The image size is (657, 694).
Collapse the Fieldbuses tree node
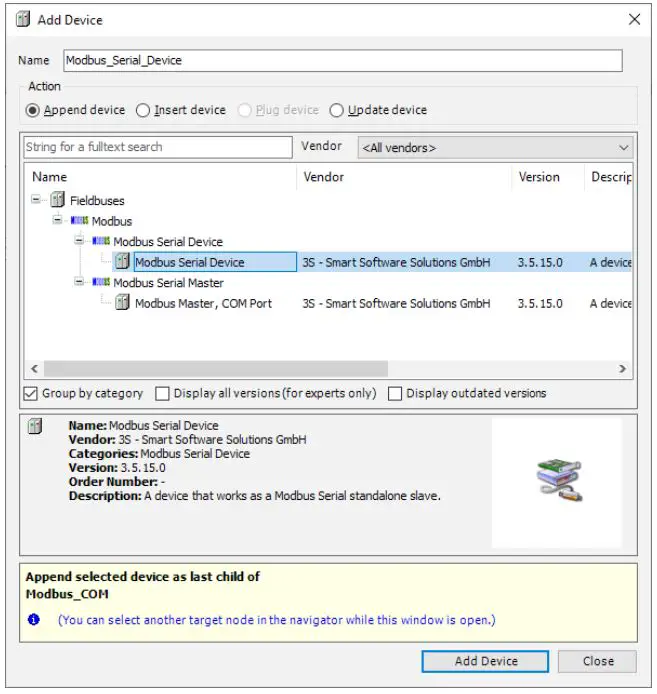coord(36,200)
